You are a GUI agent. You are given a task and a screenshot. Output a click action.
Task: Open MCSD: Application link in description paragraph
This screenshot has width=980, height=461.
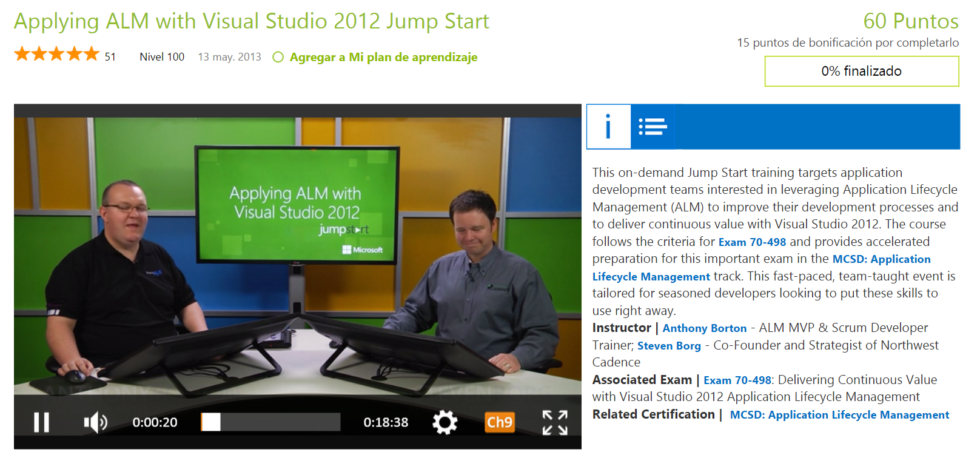pyautogui.click(x=881, y=259)
